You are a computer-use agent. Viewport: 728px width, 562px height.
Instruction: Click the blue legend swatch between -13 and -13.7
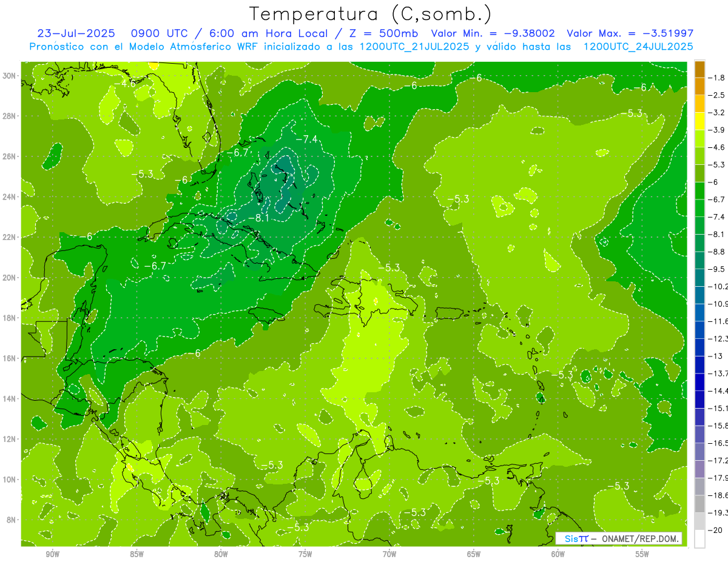[699, 364]
